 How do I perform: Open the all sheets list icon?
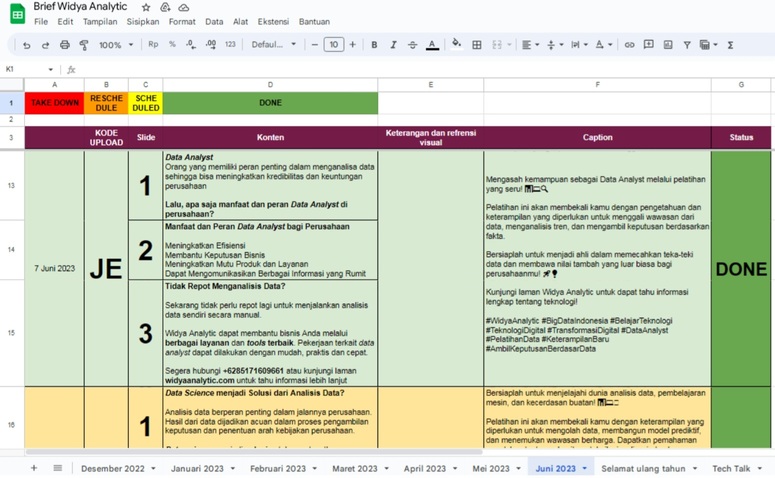[57, 468]
